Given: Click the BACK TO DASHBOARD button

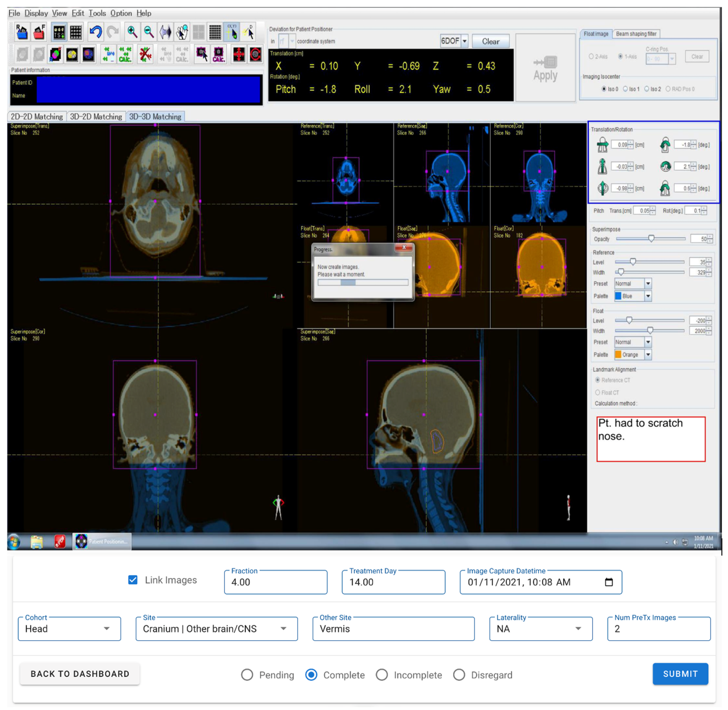Looking at the screenshot, I should 80,674.
